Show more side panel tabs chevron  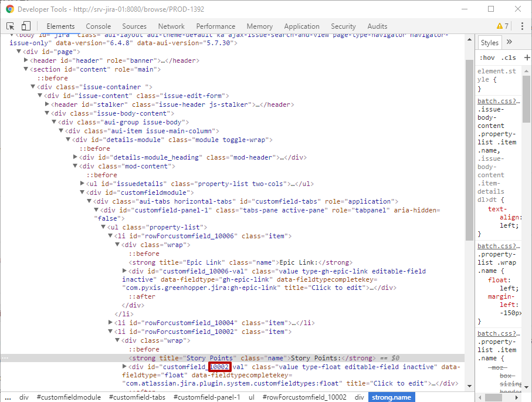coord(509,42)
